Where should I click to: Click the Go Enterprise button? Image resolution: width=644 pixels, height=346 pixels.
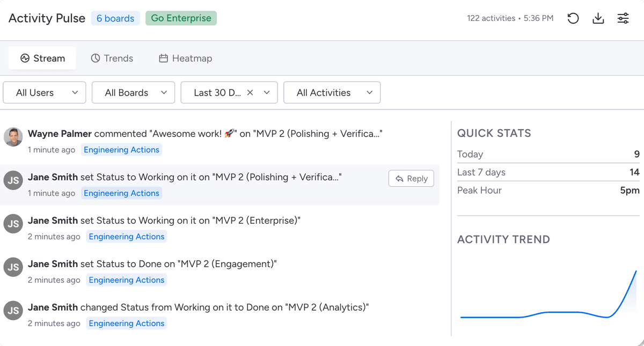click(181, 18)
